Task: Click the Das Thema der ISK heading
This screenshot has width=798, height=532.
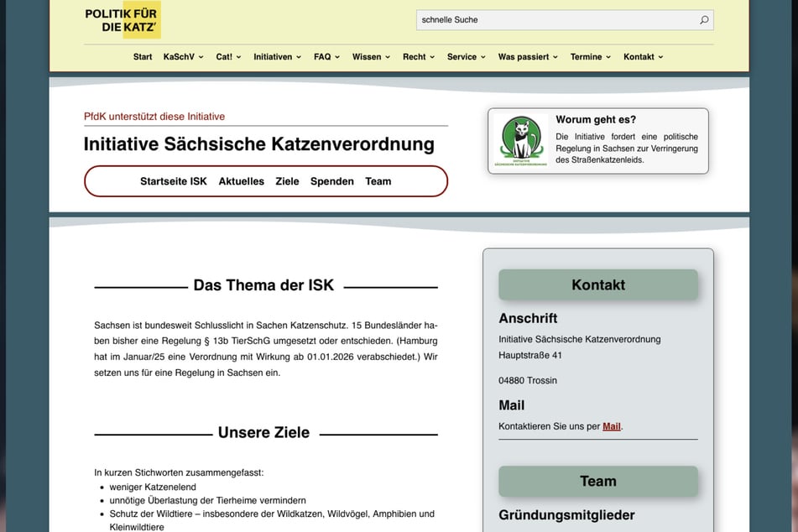Action: pos(263,285)
